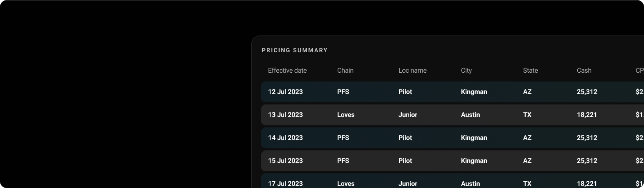Select Austin city in the 13 Jul row
The image size is (644, 188).
coord(470,115)
